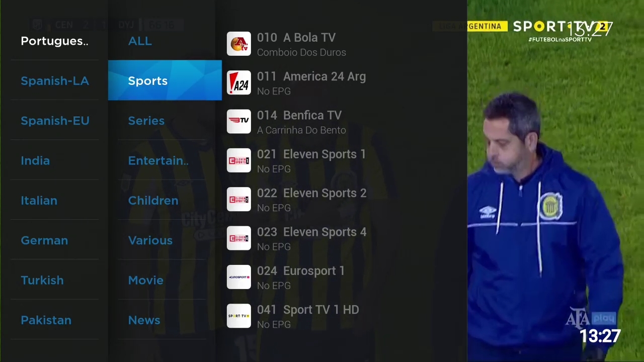
Task: Click the Eurosport 1 channel logo
Action: coord(238,278)
